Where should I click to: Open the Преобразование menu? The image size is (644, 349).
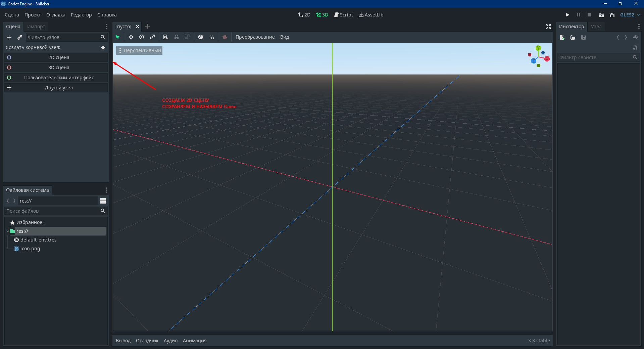coord(255,37)
